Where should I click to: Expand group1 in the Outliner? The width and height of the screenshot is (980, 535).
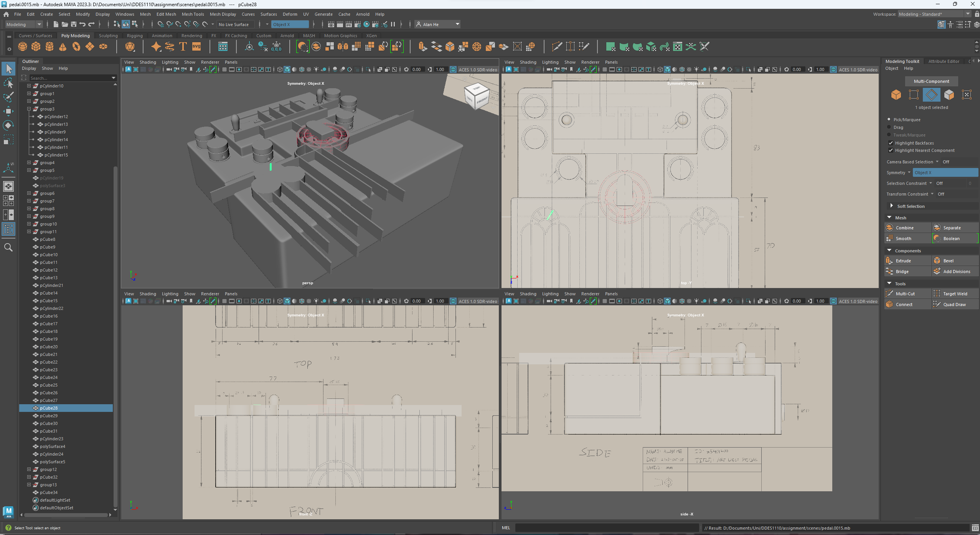pos(30,93)
